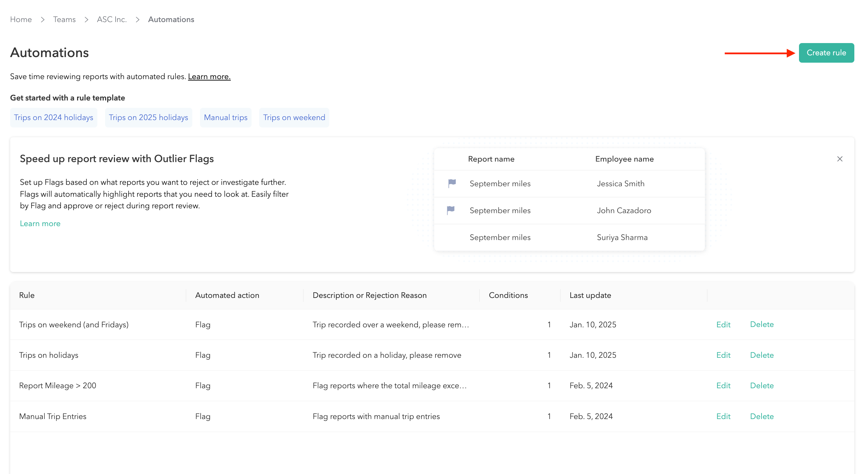This screenshot has width=868, height=474.
Task: Select Trips on 2025 holidays template
Action: (149, 118)
